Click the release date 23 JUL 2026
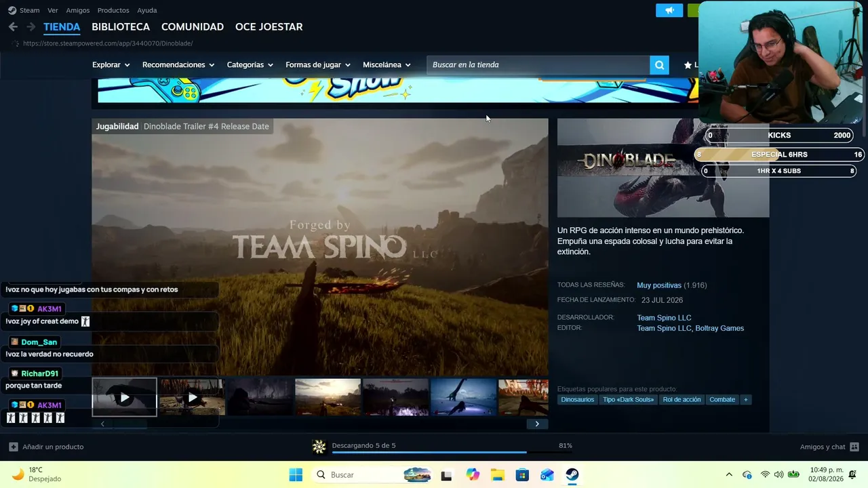Viewport: 868px width, 488px height. 662,300
